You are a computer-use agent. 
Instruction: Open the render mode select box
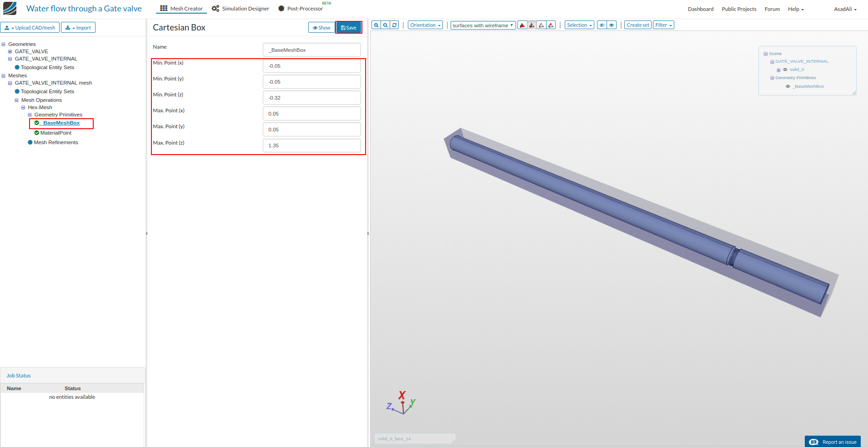(x=483, y=25)
